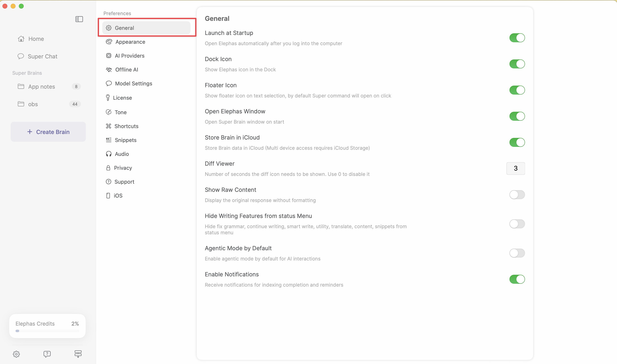Open the help chat question icon

tap(47, 354)
